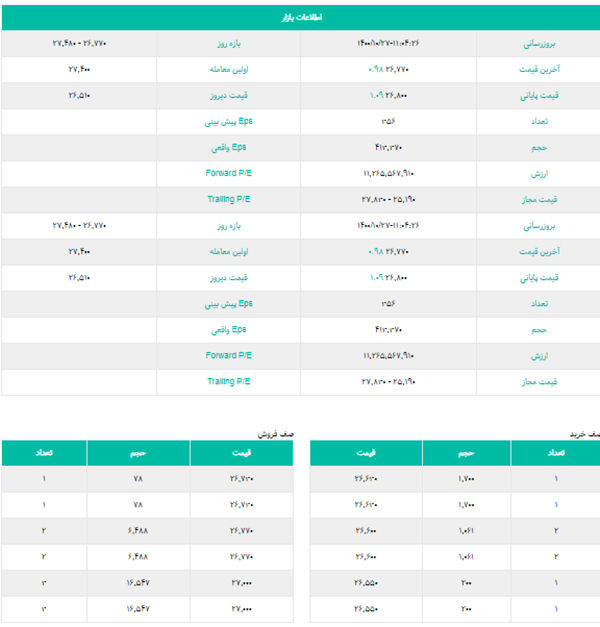Open the second Trailing P/E label
600x627 pixels.
click(x=229, y=381)
